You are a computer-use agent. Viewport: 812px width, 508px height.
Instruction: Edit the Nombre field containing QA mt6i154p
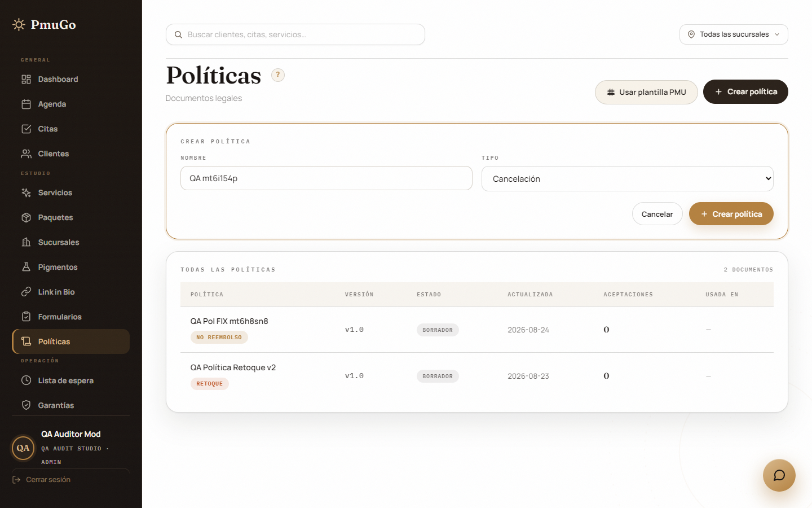point(326,178)
